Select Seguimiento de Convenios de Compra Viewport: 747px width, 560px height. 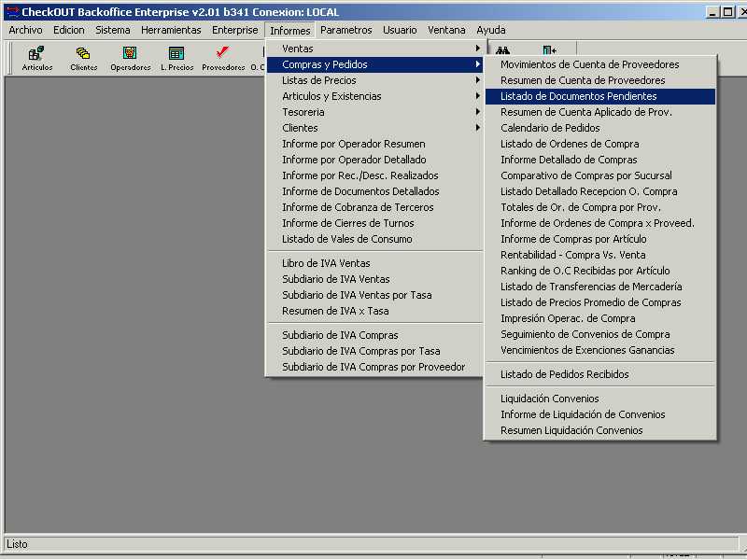click(x=599, y=334)
